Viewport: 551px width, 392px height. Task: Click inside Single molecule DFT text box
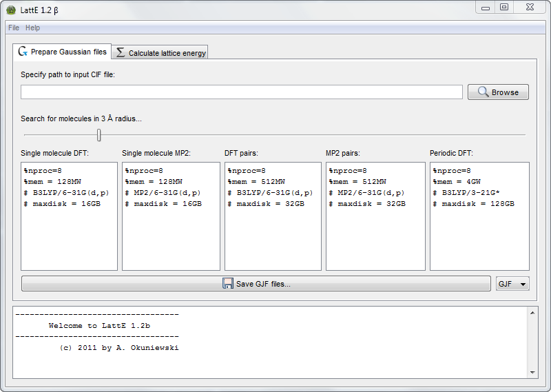70,216
